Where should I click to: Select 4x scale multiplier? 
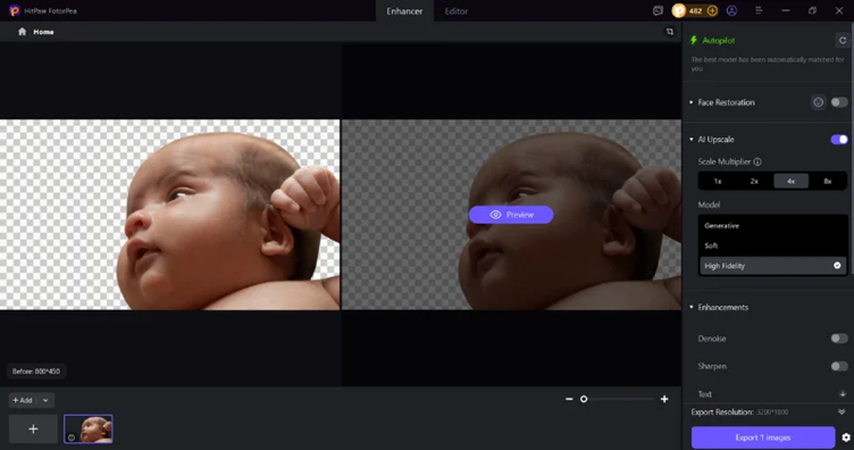791,181
